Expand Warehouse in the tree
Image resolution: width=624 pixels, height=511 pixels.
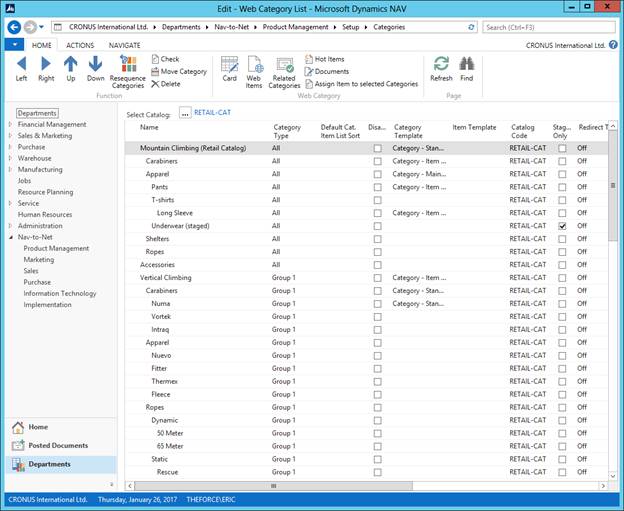10,158
